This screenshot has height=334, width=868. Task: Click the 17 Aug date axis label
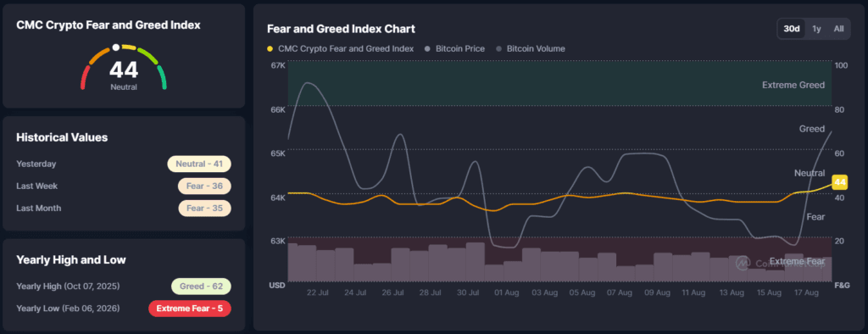tap(807, 292)
